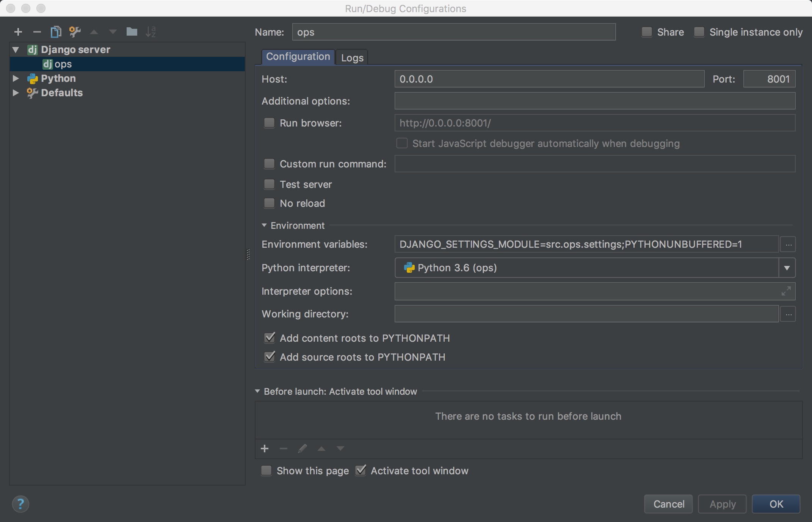This screenshot has height=522, width=812.
Task: Click the sort configurations alphabetically icon
Action: point(150,32)
